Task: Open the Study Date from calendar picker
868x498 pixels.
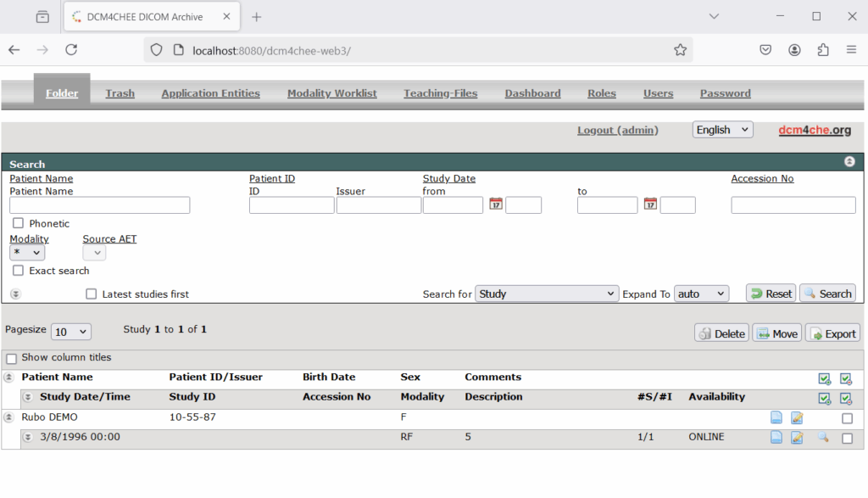Action: [495, 204]
